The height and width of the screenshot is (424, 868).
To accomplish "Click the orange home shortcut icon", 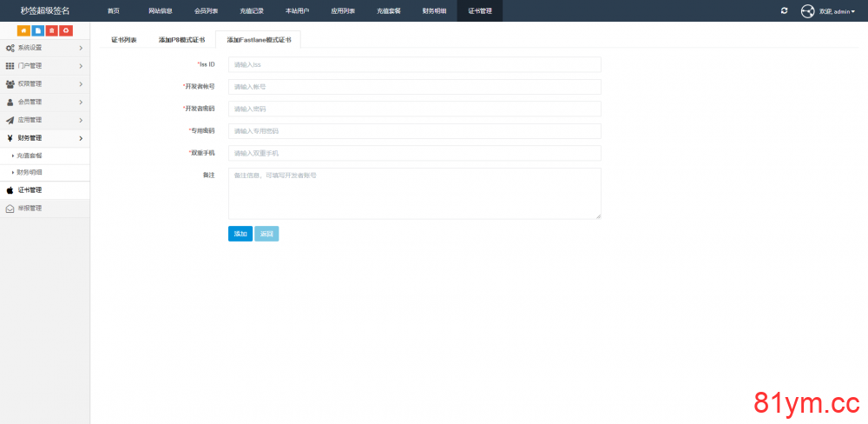I will pyautogui.click(x=23, y=30).
